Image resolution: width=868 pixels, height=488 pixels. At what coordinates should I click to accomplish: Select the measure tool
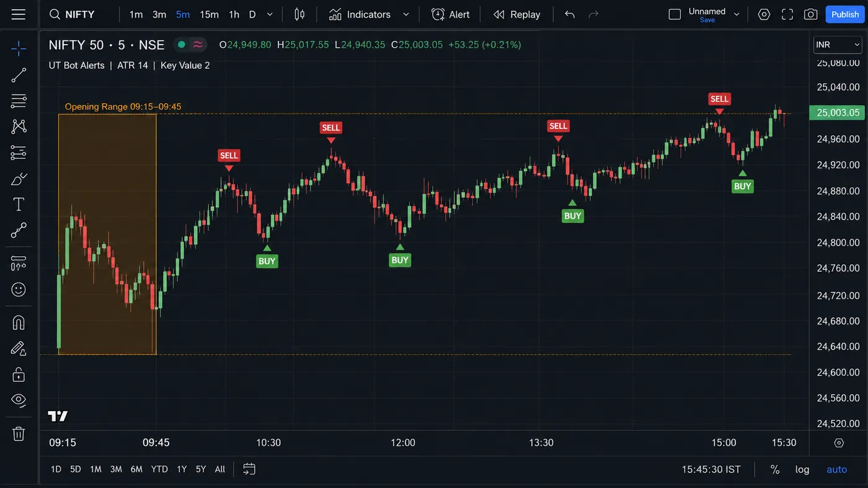19,264
